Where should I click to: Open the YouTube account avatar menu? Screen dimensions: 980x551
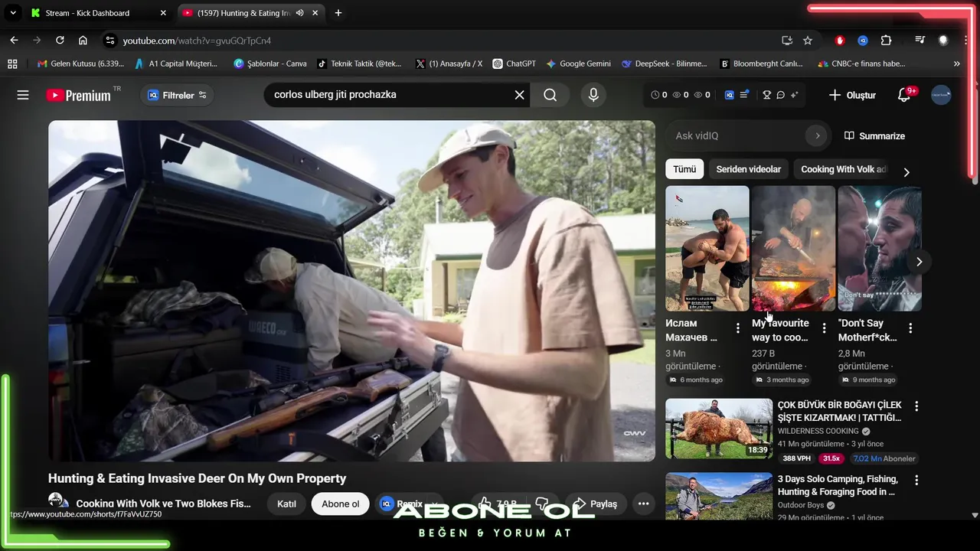point(941,95)
